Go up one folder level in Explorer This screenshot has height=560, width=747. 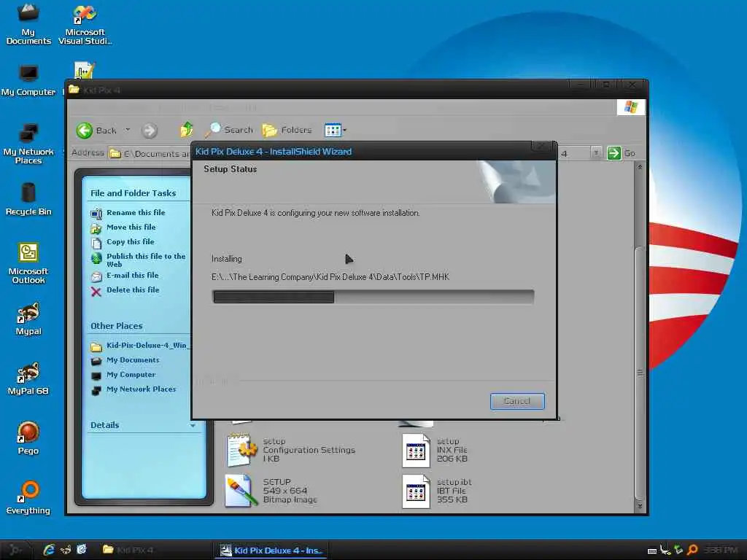tap(186, 130)
